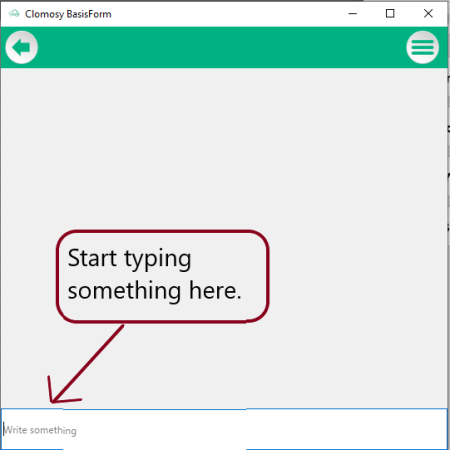
Task: Click the Clomosy app icon in title bar
Action: tap(14, 14)
